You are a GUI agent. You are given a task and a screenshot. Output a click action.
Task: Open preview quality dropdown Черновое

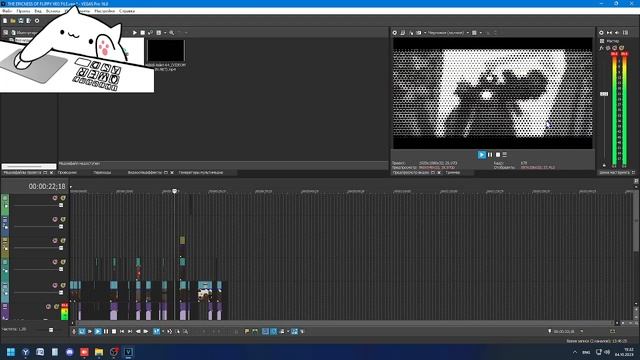pyautogui.click(x=448, y=33)
